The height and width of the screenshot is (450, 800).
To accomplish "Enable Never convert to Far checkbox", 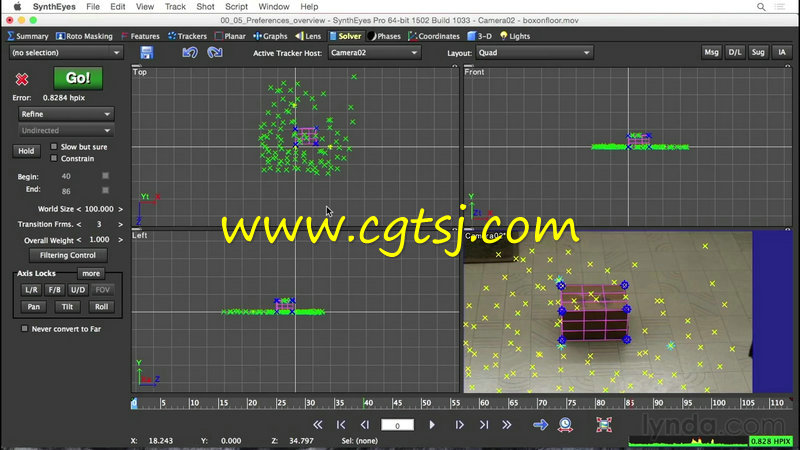I will (24, 329).
